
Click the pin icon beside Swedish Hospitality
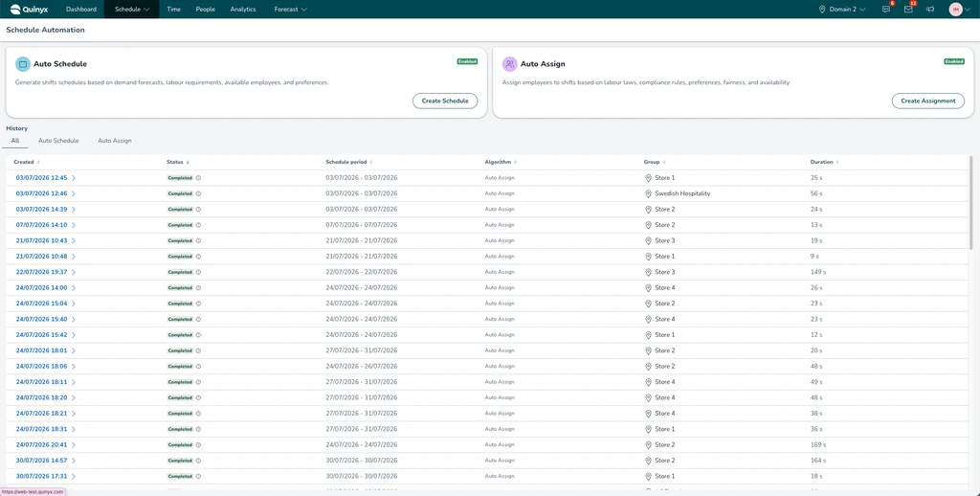pyautogui.click(x=648, y=193)
